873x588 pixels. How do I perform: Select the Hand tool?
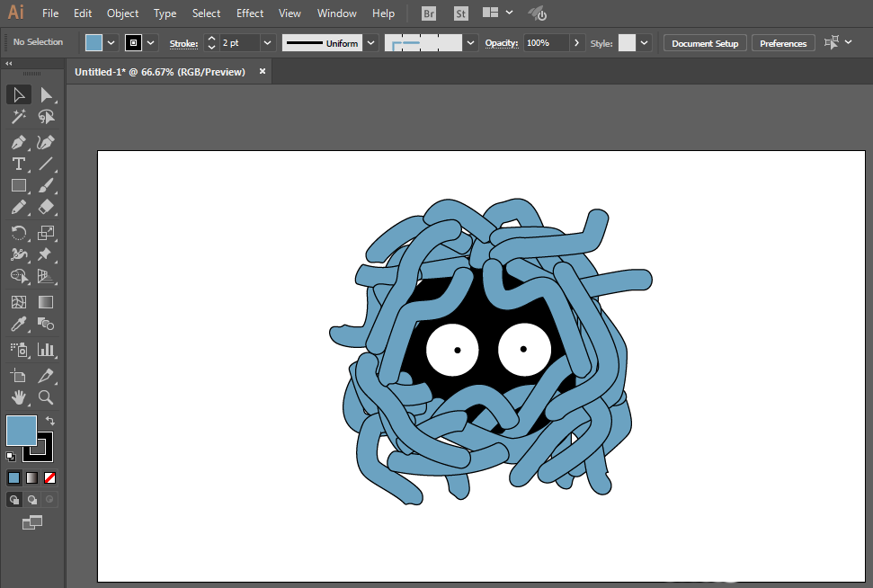19,397
